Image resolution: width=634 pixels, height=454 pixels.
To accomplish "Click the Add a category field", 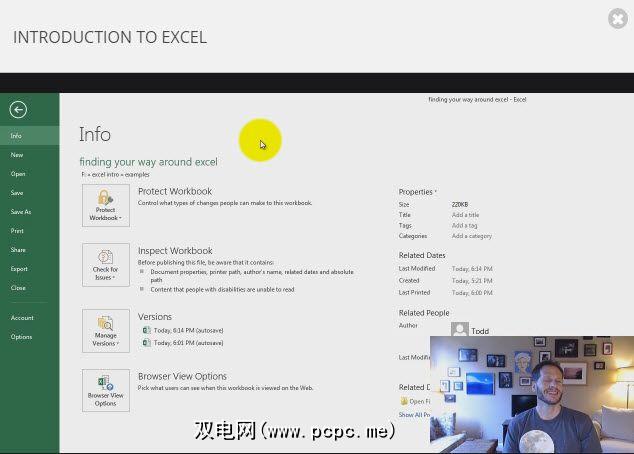I will click(x=472, y=236).
